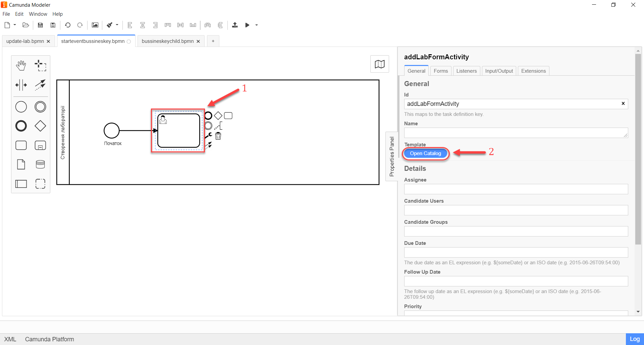Switch to bussineskeychild.bpmn tab
The width and height of the screenshot is (644, 345).
pos(168,41)
